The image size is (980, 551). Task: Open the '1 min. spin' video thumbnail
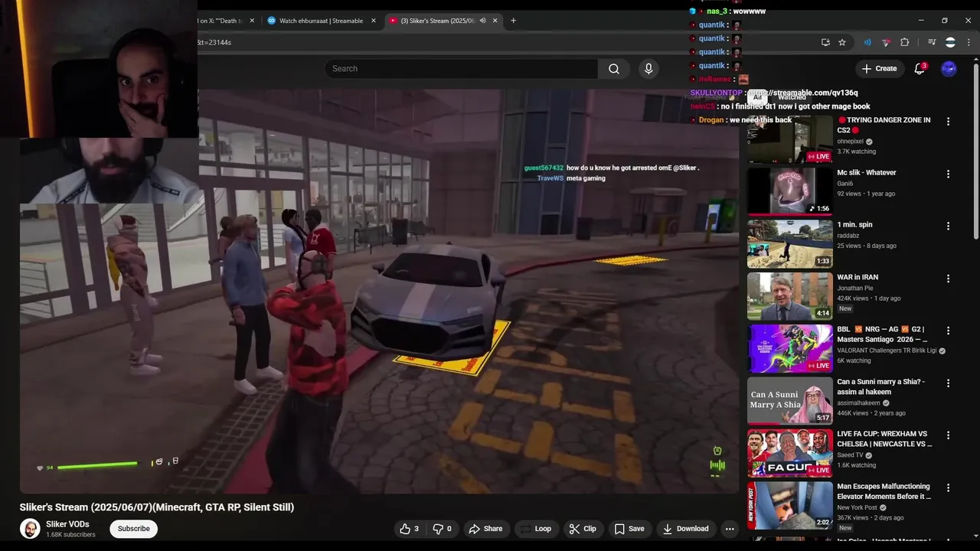click(789, 243)
